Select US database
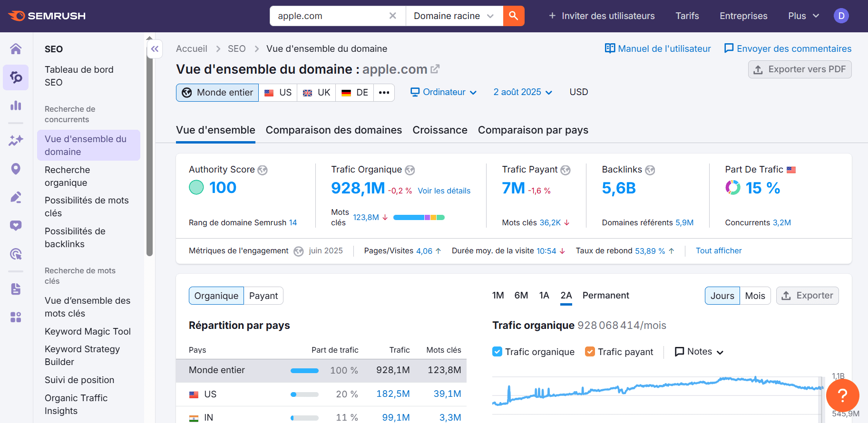This screenshot has height=423, width=868. coord(278,92)
